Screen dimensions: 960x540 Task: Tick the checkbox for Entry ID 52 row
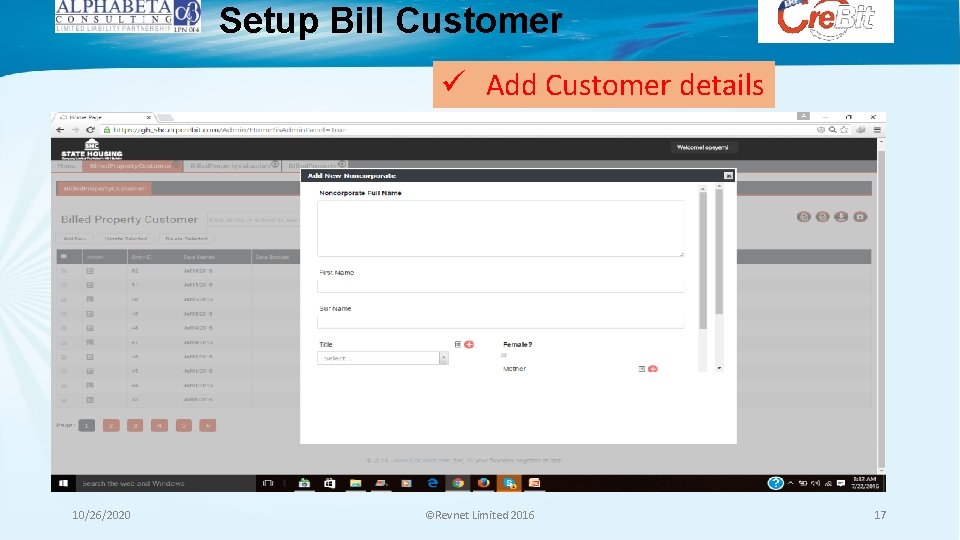tap(64, 271)
